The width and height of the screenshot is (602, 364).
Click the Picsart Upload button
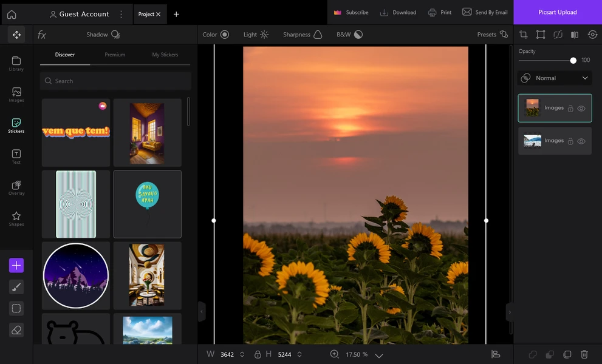click(x=558, y=12)
